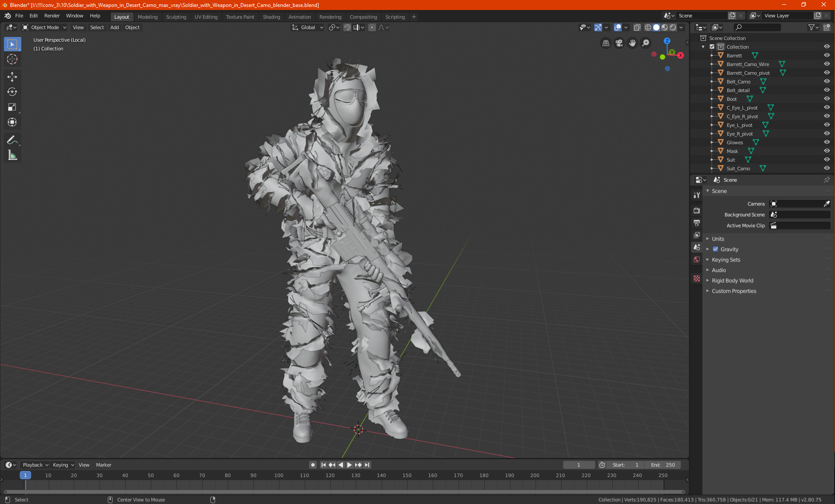Select the Cursor tool in toolbar
This screenshot has width=835, height=504.
pyautogui.click(x=12, y=60)
